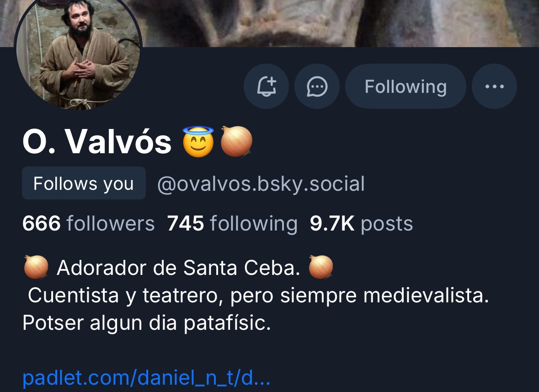This screenshot has width=539, height=392.
Task: View the 745 following list
Action: [x=232, y=224]
